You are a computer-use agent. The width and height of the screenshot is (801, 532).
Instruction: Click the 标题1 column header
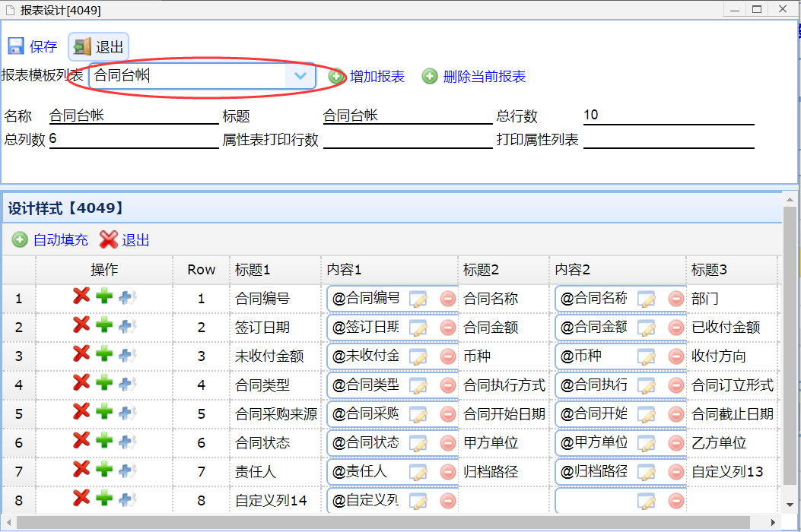[x=275, y=270]
